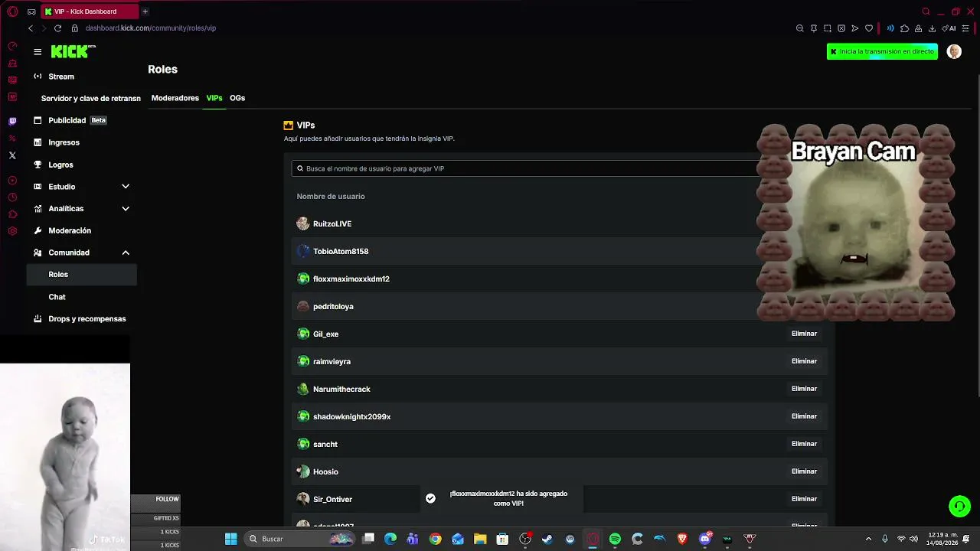Open Drops y recompensas sidebar item
980x551 pixels.
82,319
